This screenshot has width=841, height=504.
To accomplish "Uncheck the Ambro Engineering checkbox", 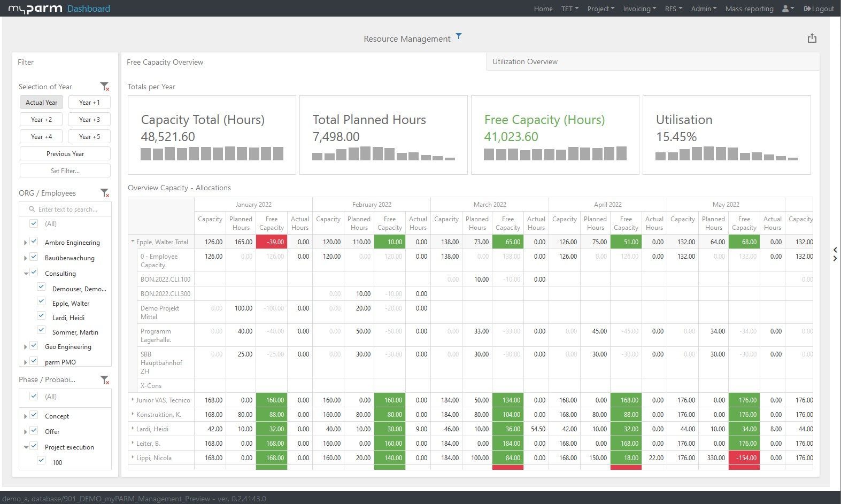I will point(34,242).
